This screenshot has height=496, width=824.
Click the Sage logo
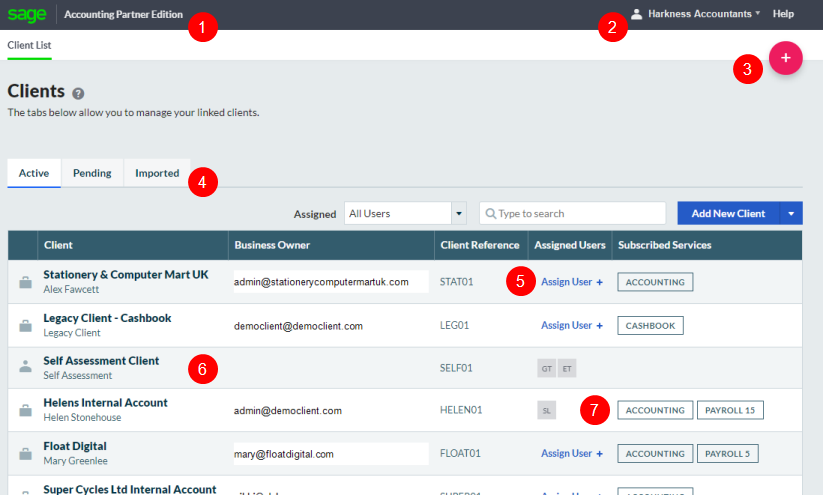coord(29,14)
